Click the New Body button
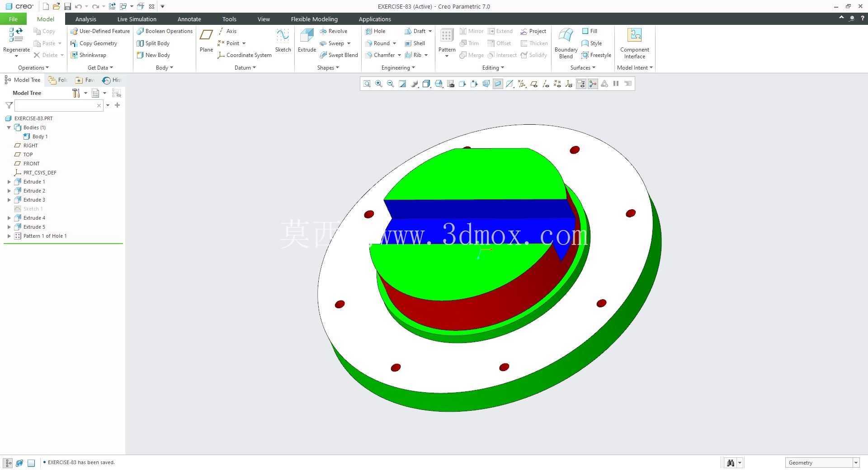868x470 pixels. [x=153, y=55]
